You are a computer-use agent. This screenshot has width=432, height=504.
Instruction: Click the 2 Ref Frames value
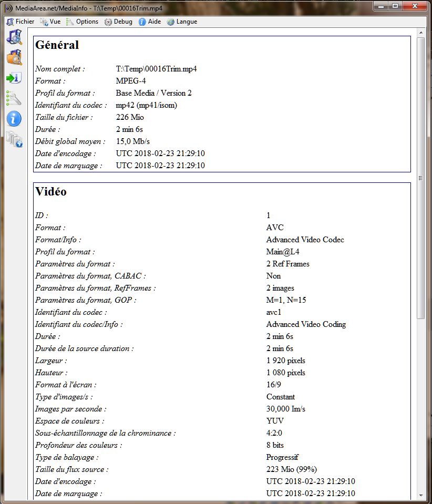pos(287,264)
